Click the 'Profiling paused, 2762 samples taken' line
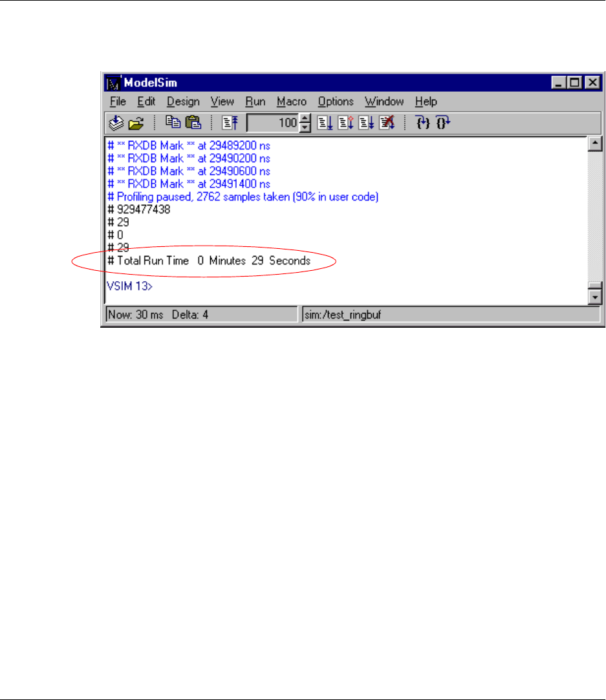This screenshot has height=700, width=606. point(243,197)
